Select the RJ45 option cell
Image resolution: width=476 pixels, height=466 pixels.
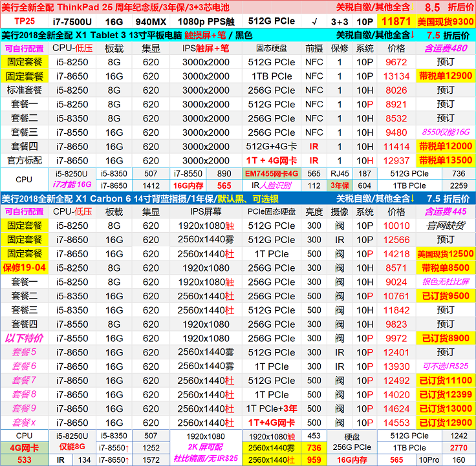pyautogui.click(x=340, y=173)
